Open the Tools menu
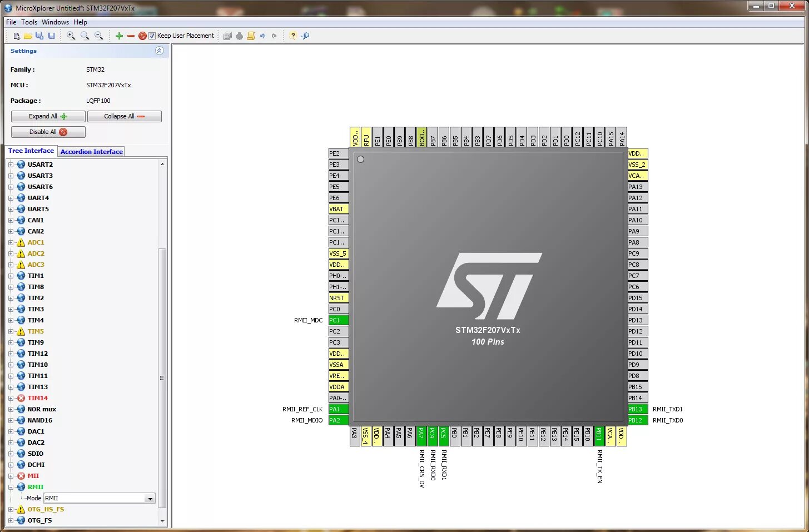 coord(29,22)
